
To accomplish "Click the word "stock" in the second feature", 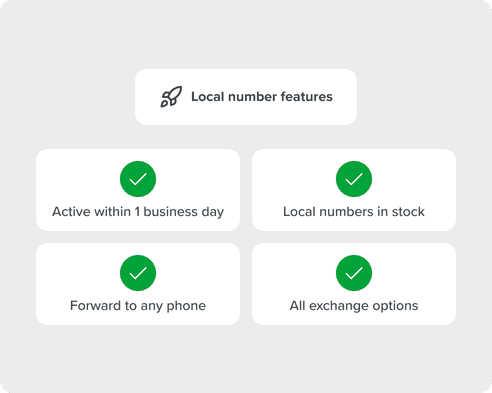I will click(x=408, y=212).
